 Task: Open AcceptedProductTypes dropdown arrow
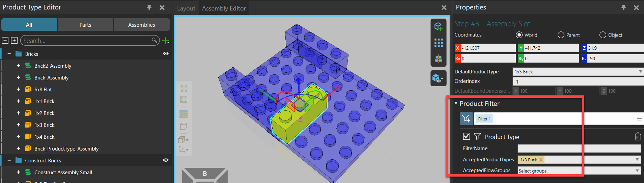tap(637, 160)
